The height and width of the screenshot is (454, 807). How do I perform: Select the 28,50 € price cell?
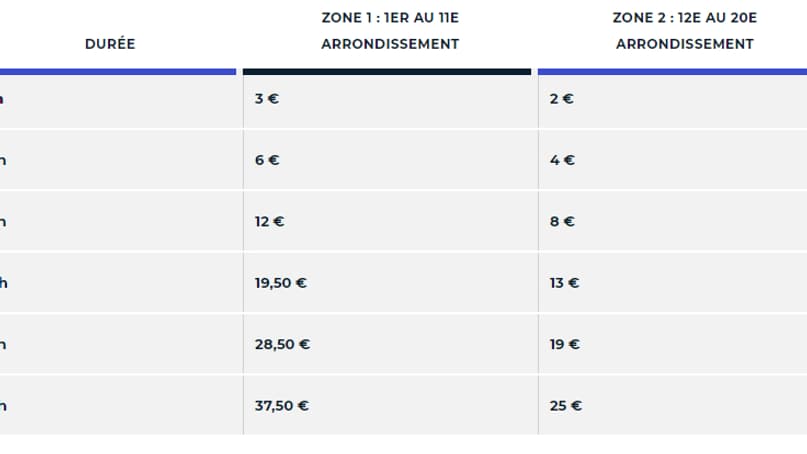pos(282,344)
